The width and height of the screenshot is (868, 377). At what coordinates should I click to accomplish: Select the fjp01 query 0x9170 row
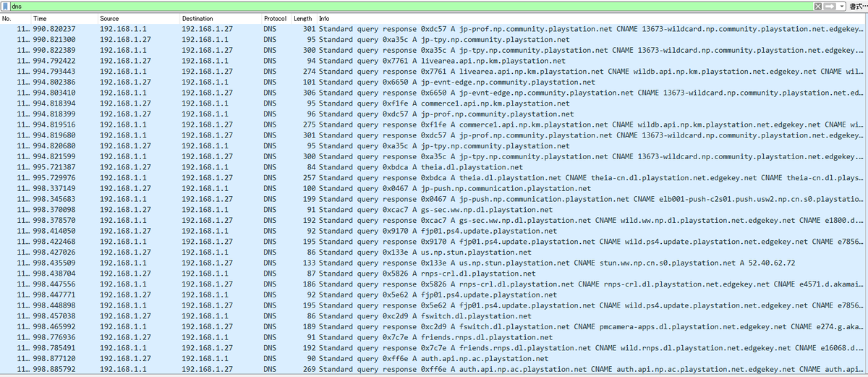[431, 231]
